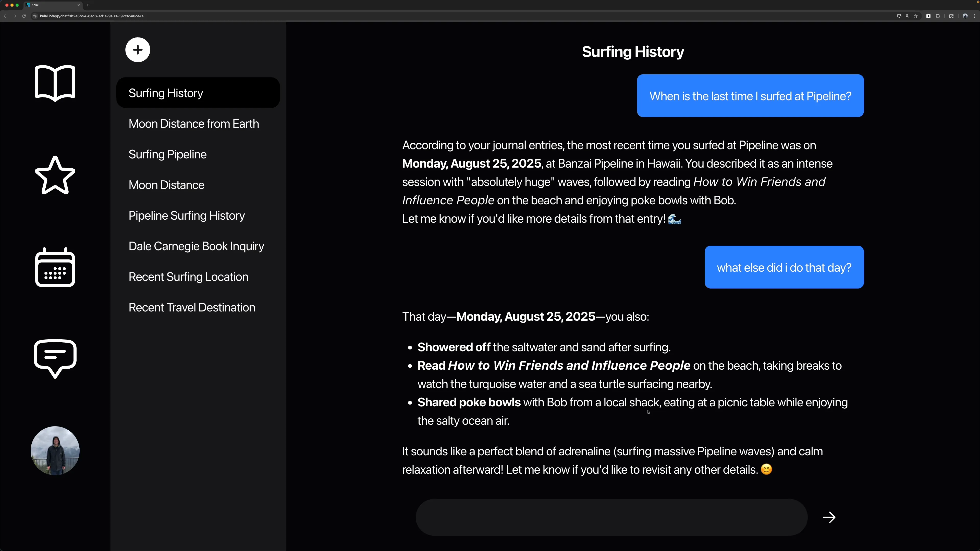Click the browser address bar URL
This screenshot has height=551, width=980.
(x=92, y=16)
